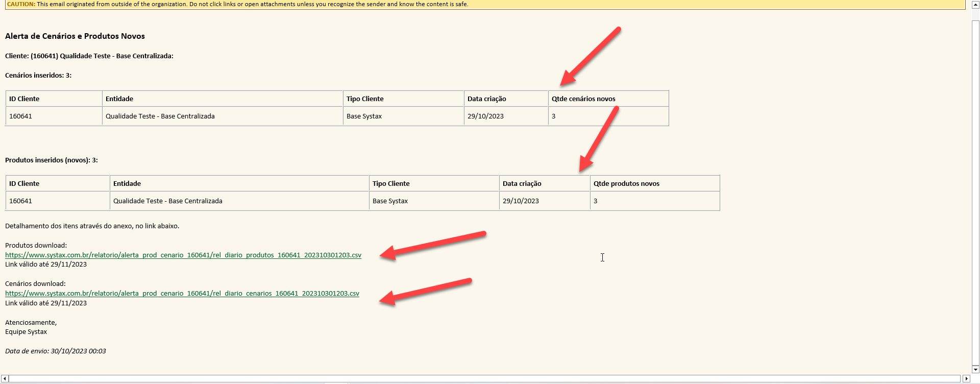
Task: Click the horizontal scrollbar track
Action: click(485, 378)
